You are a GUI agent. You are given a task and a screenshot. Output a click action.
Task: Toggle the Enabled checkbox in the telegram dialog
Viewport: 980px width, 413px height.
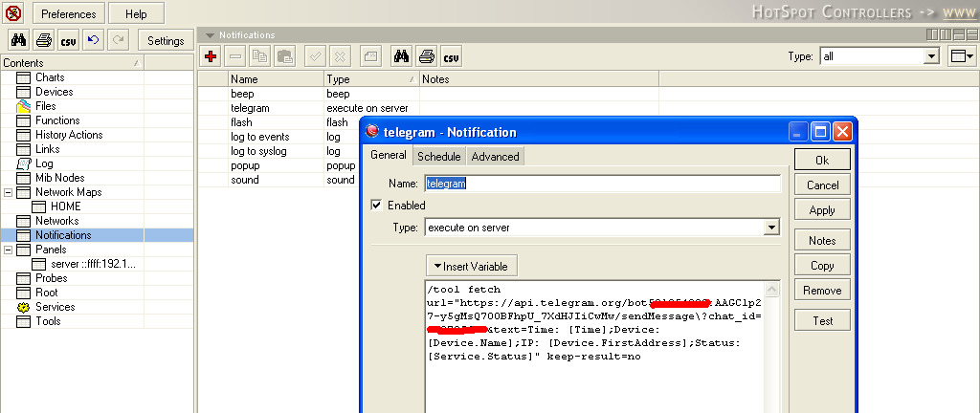pyautogui.click(x=376, y=206)
